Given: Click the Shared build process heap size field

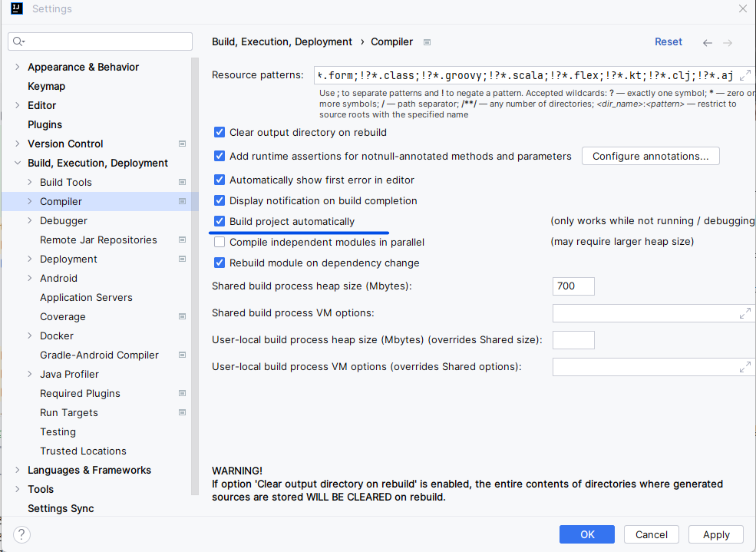Looking at the screenshot, I should point(573,286).
